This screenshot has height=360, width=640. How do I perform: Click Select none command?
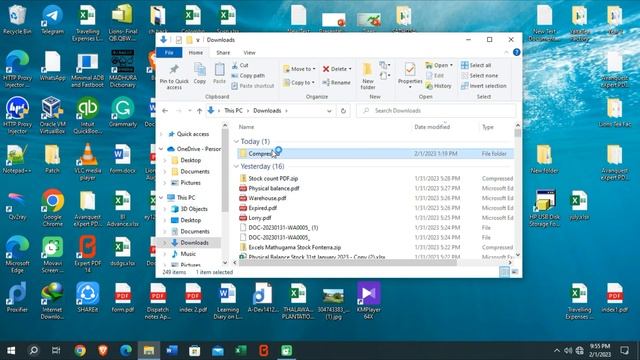tap(480, 76)
